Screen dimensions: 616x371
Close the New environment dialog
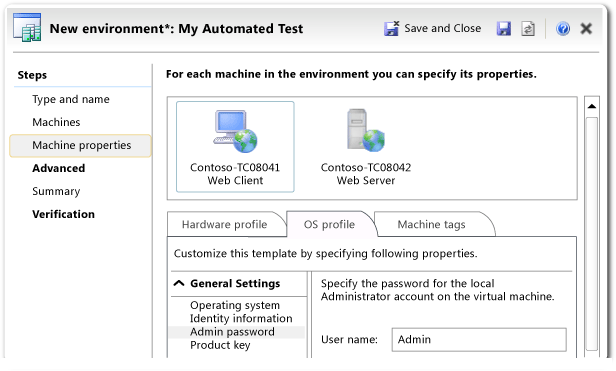point(586,29)
